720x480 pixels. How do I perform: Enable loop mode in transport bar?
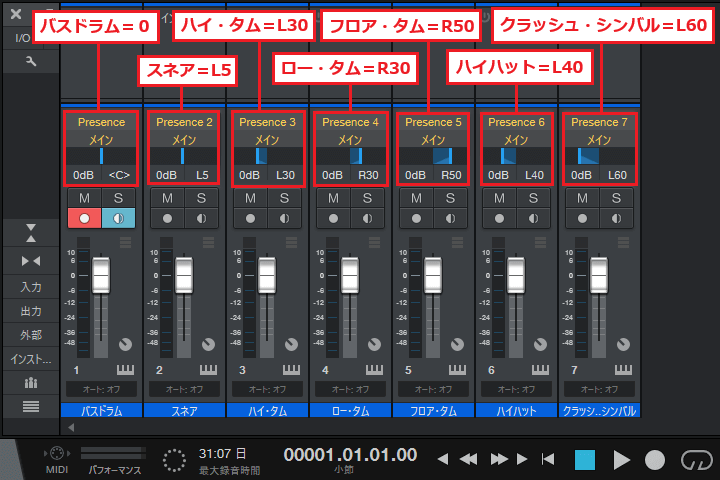[691, 459]
